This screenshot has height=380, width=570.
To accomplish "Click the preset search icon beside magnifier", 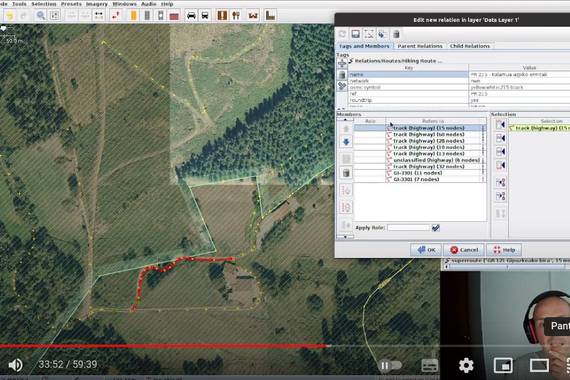I will click(55, 15).
